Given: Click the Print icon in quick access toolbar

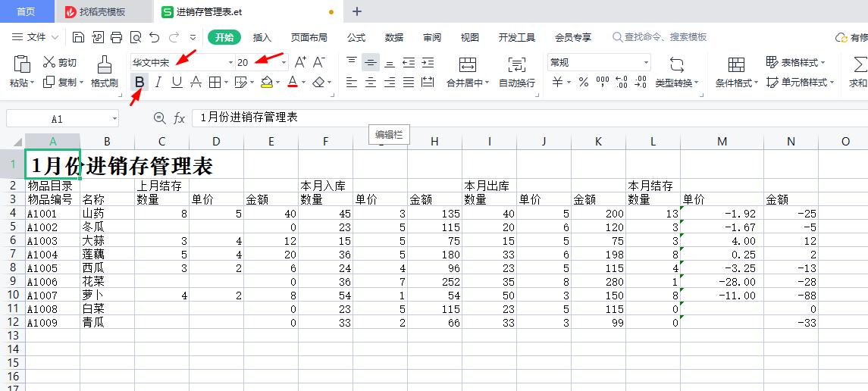Looking at the screenshot, I should click(116, 37).
